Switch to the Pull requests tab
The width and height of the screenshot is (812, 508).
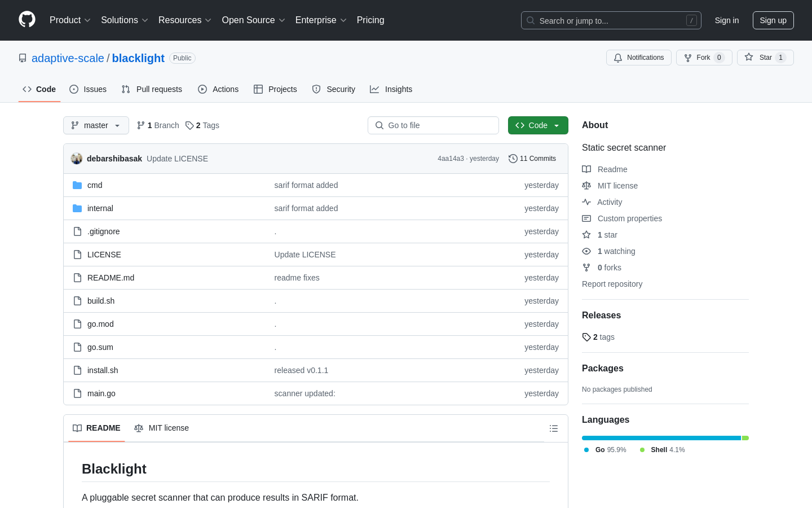[x=152, y=89]
